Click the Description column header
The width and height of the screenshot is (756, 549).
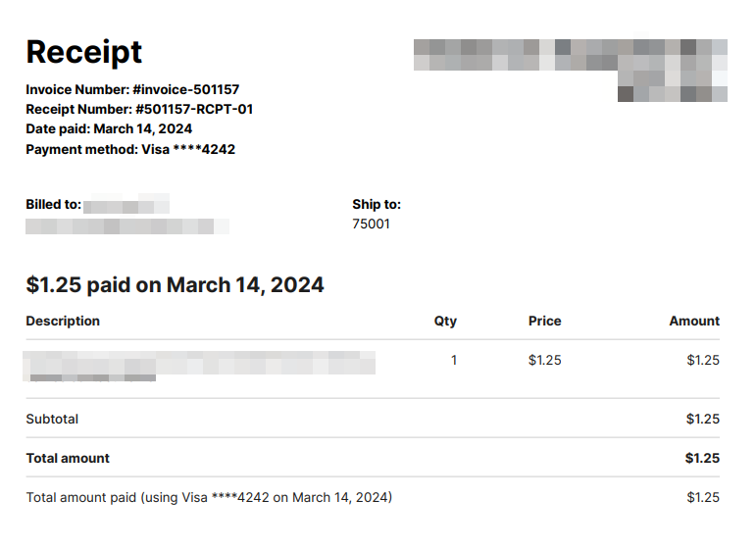(x=63, y=321)
